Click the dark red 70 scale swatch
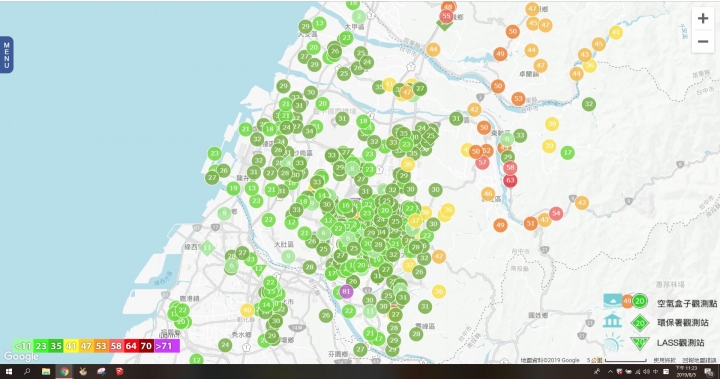The width and height of the screenshot is (720, 379). (146, 346)
